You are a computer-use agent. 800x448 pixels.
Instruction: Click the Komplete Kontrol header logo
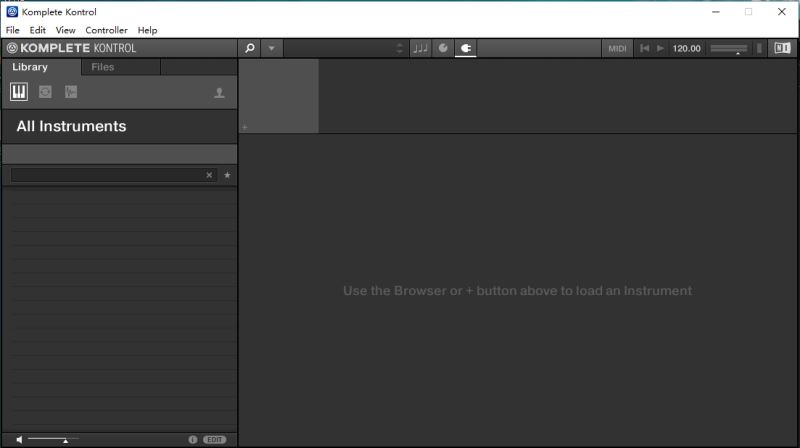tap(71, 48)
